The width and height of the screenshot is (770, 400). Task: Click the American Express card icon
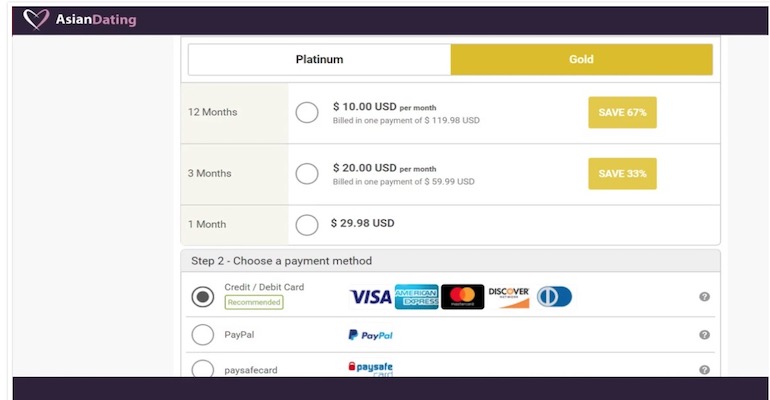tap(416, 297)
